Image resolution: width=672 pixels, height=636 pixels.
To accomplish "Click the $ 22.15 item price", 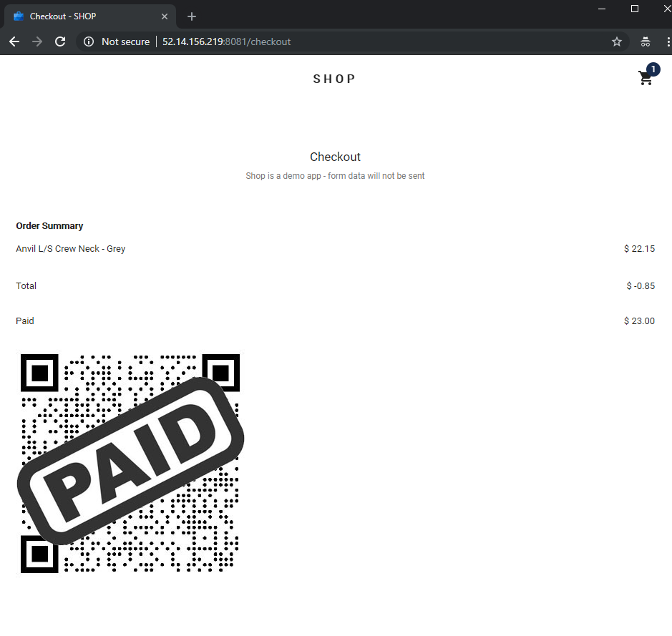I will [639, 249].
